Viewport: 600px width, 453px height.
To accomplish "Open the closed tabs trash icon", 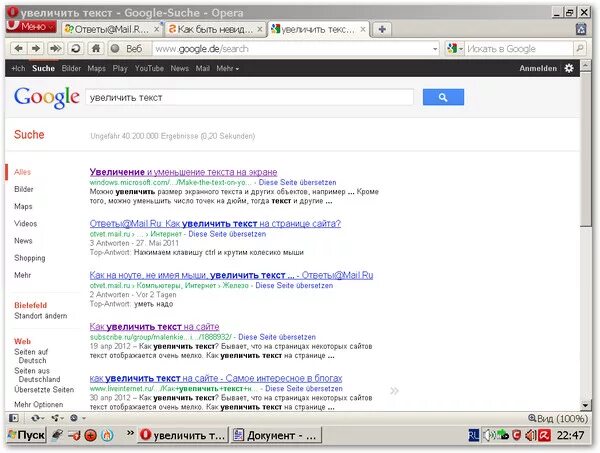I will [x=581, y=29].
